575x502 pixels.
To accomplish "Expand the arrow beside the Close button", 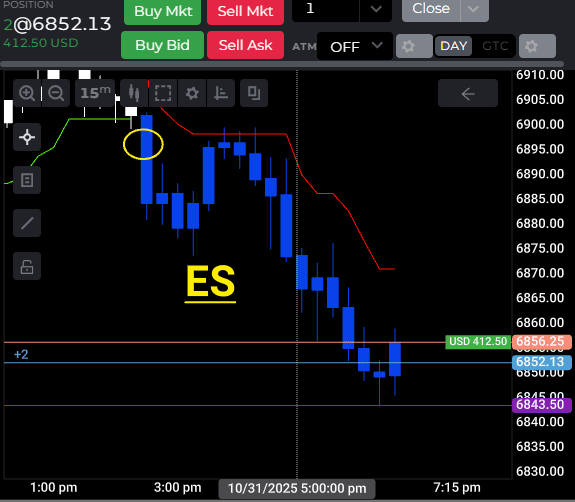I will [474, 9].
